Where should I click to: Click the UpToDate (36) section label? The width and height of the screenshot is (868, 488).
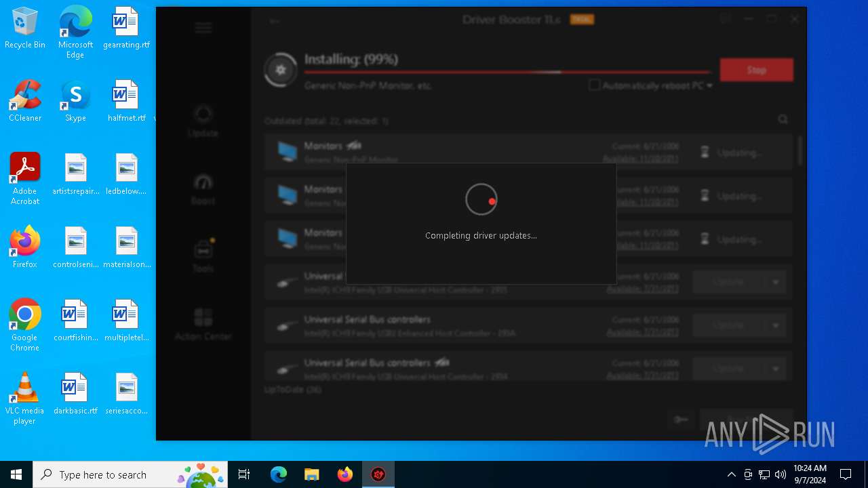(x=293, y=390)
